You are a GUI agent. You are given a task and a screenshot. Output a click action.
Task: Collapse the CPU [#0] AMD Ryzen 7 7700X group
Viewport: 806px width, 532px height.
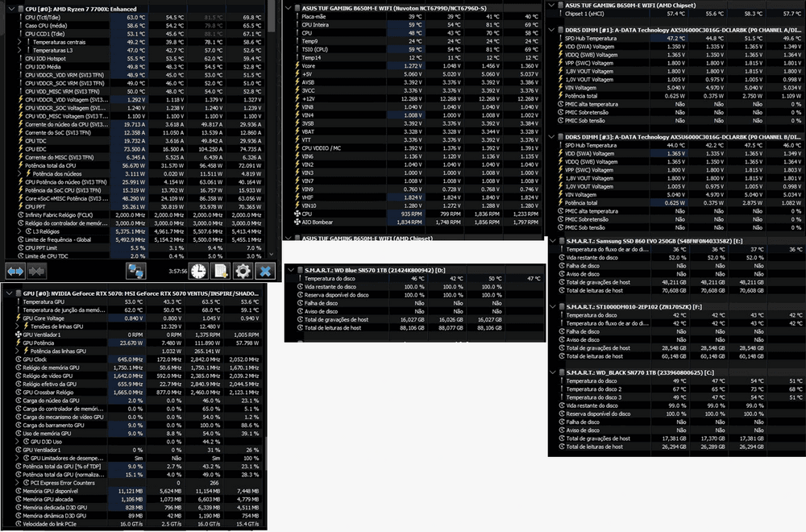[x=10, y=9]
